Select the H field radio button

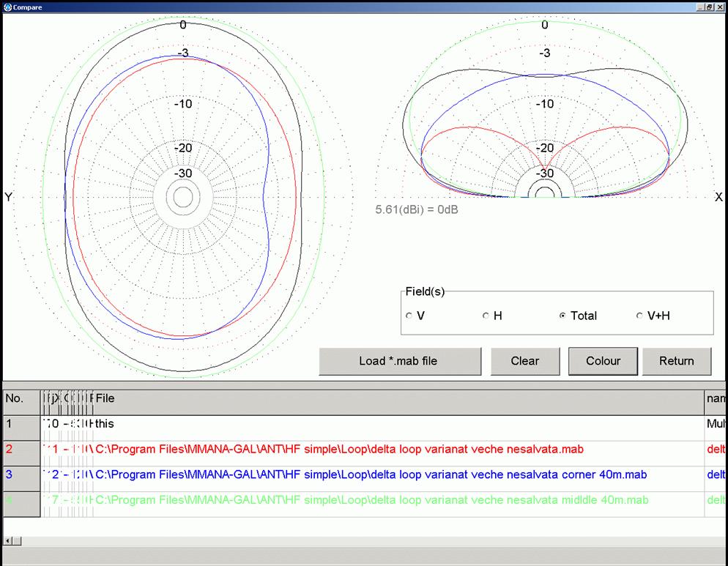click(x=486, y=316)
